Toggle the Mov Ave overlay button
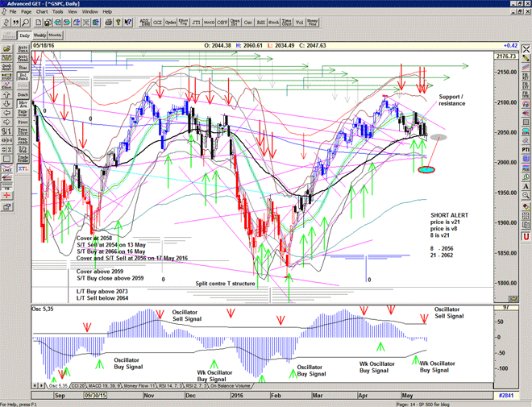Image resolution: width=532 pixels, height=407 pixels. 23,103
